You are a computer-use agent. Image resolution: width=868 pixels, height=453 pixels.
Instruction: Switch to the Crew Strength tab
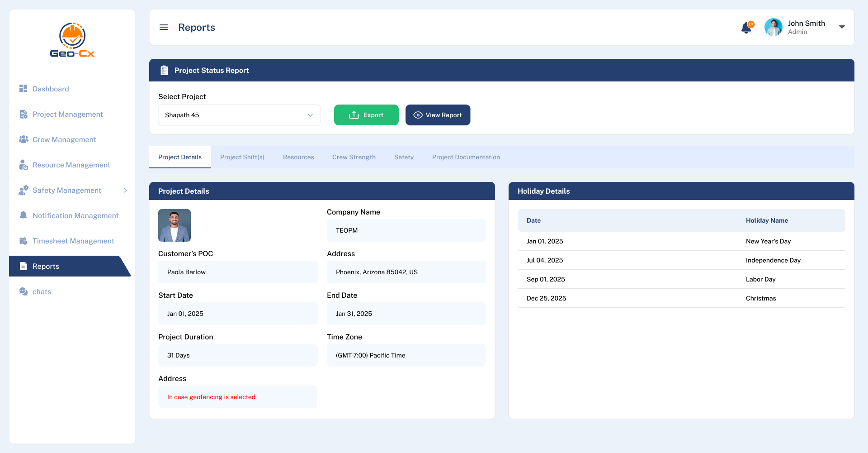(x=354, y=157)
